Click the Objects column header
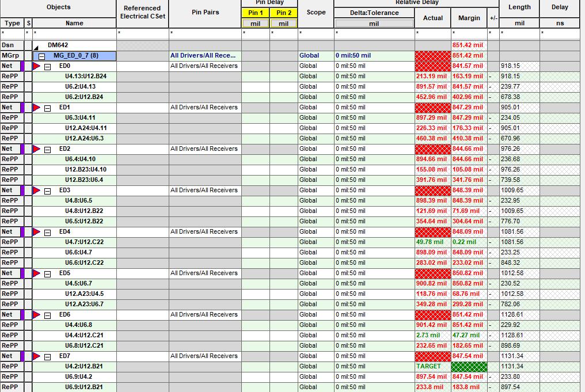Image resolution: width=585 pixels, height=392 pixels. (58, 7)
